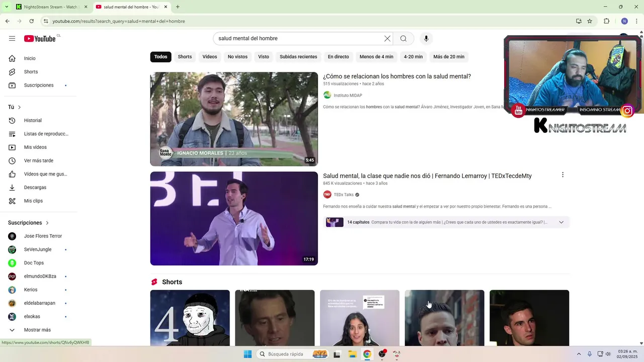The image size is (644, 362).
Task: Play the Ignacio Morales video thumbnail
Action: [x=234, y=119]
